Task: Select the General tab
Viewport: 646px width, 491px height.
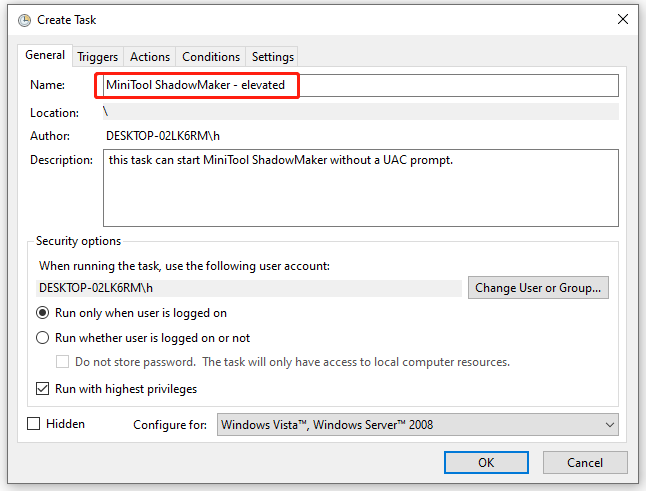Action: pos(45,55)
